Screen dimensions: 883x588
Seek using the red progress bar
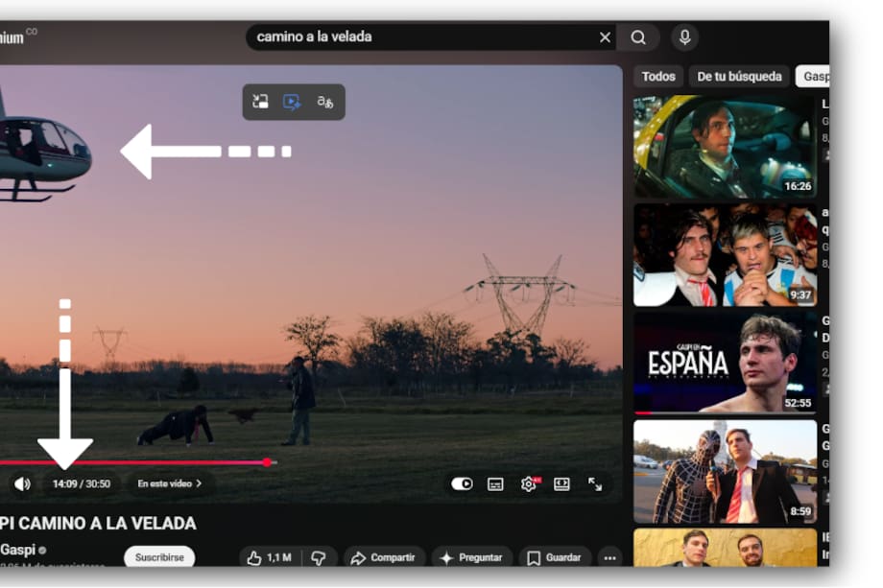(x=138, y=462)
